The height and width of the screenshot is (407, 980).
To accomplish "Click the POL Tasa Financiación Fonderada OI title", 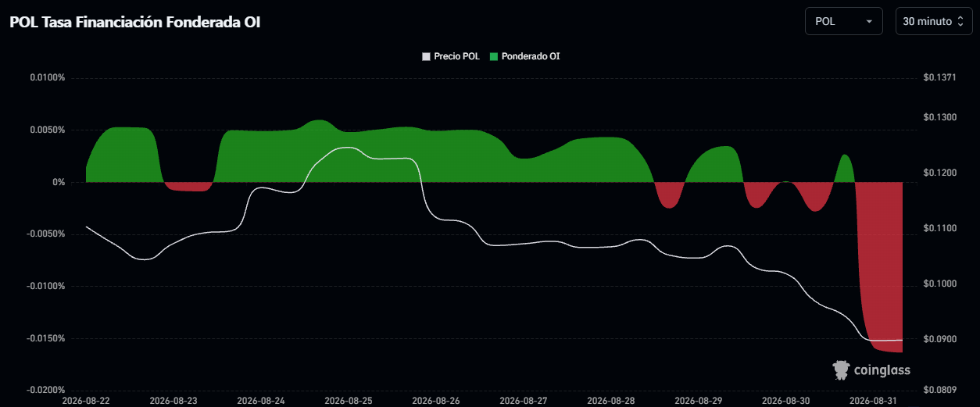I will click(x=135, y=22).
